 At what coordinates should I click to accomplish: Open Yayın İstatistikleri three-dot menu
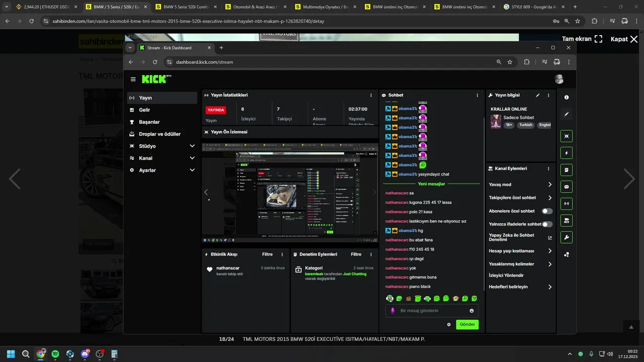371,95
